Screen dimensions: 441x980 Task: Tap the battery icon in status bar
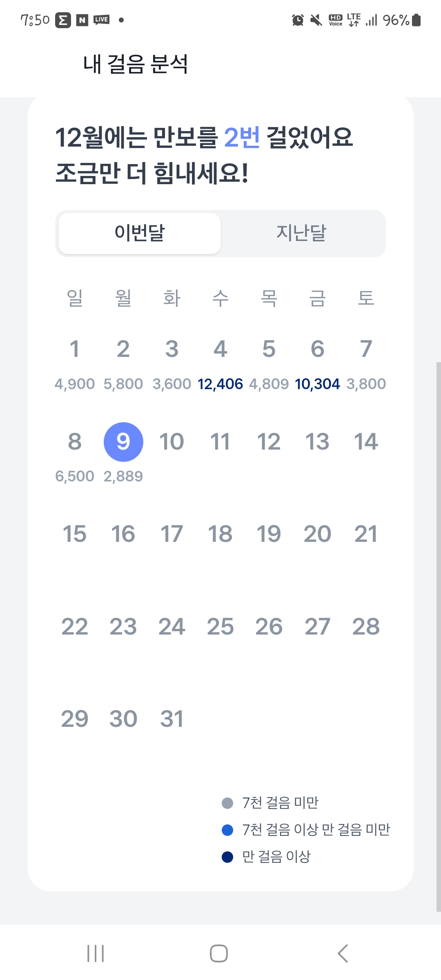[x=416, y=20]
